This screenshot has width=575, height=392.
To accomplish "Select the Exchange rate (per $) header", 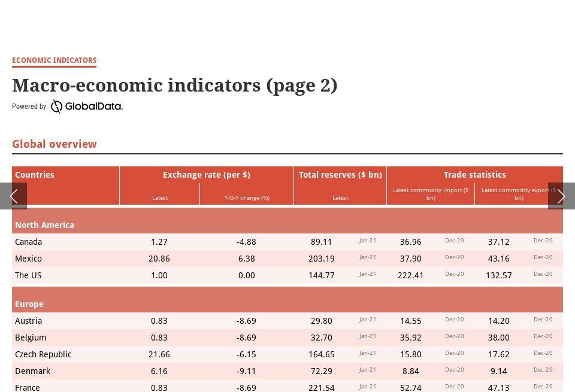I will click(207, 175).
